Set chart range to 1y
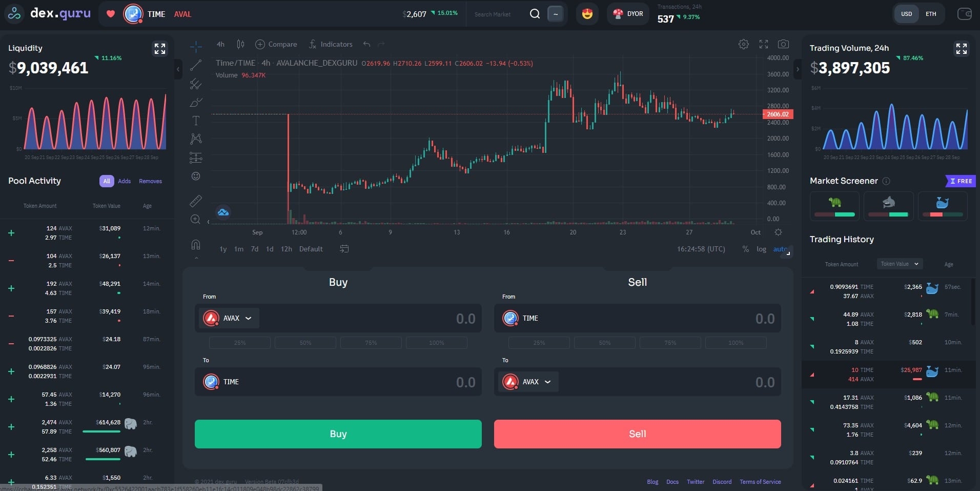 coord(223,249)
